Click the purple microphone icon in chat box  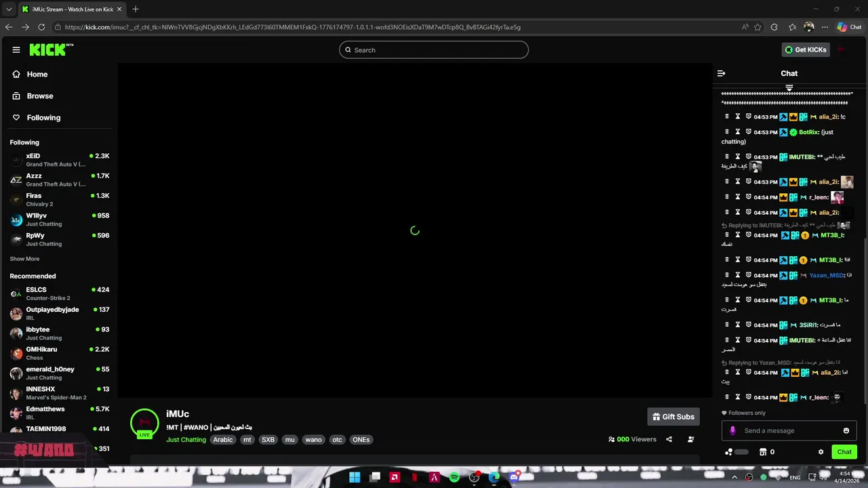click(732, 430)
